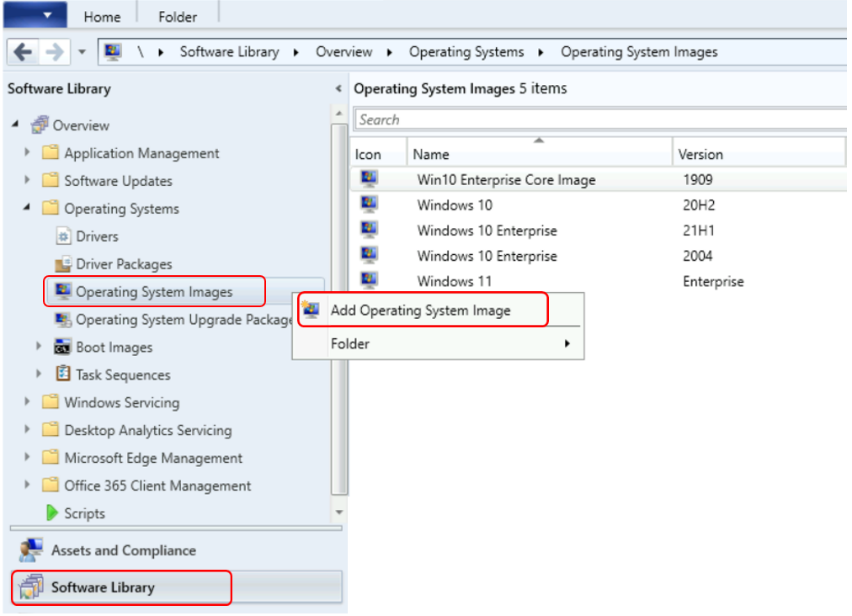Select the Task Sequences node icon

point(63,374)
